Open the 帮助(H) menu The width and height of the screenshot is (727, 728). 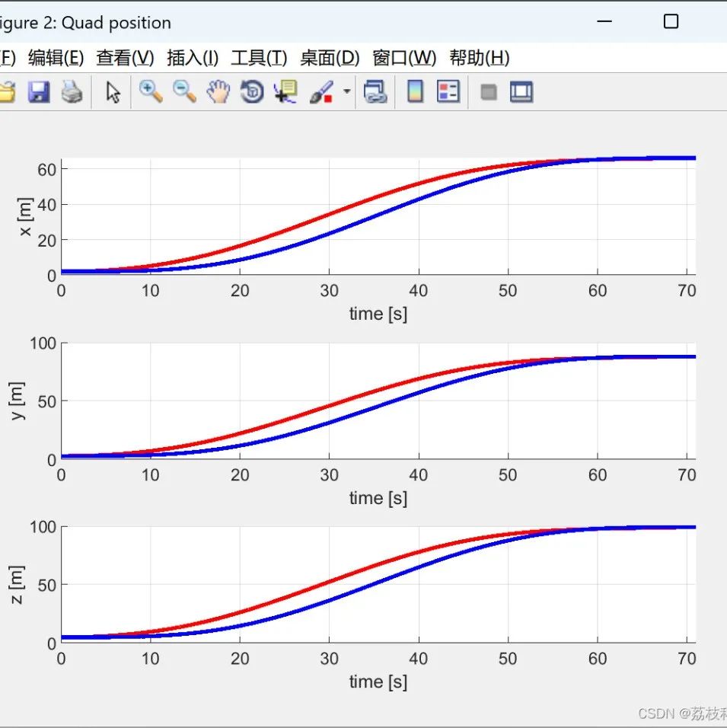[480, 58]
